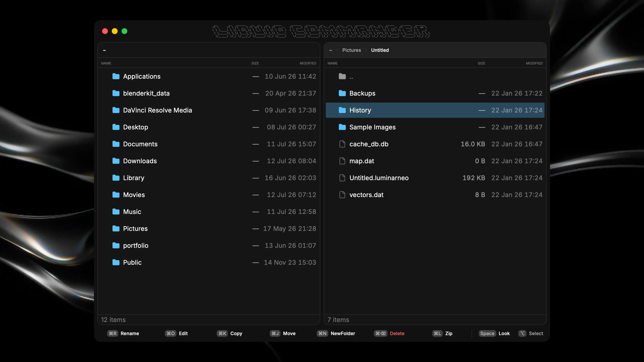Click the date '12 Jul 26 08:04'
Image resolution: width=644 pixels, height=362 pixels.
(291, 161)
